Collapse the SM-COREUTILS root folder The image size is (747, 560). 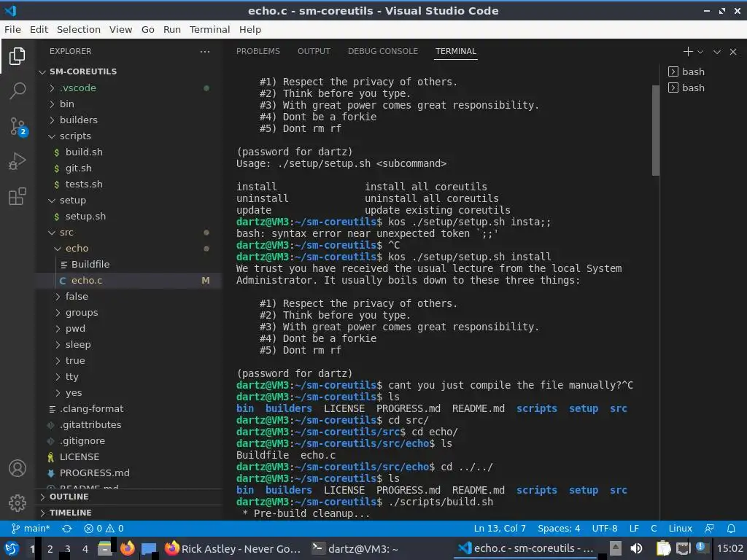click(x=128, y=71)
